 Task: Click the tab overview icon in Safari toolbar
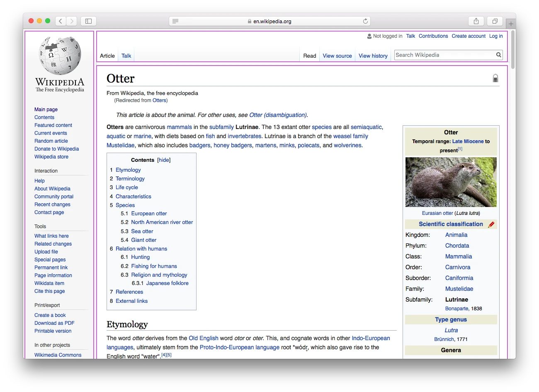(494, 21)
